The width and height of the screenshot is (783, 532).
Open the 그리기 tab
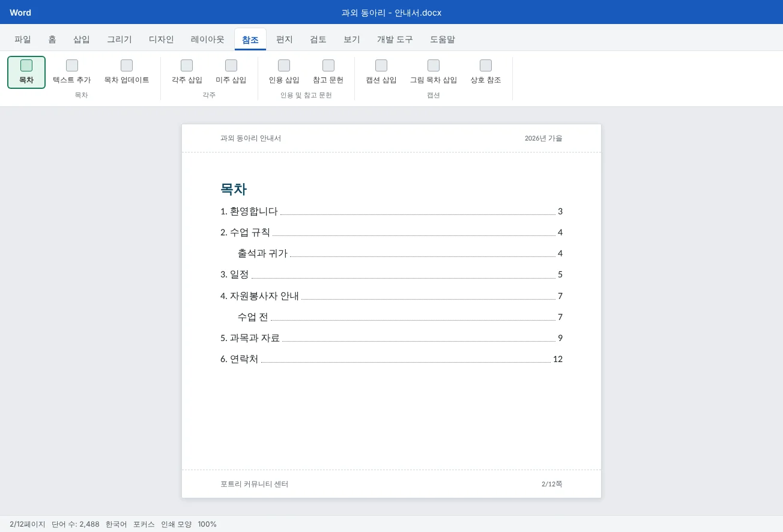tap(119, 40)
